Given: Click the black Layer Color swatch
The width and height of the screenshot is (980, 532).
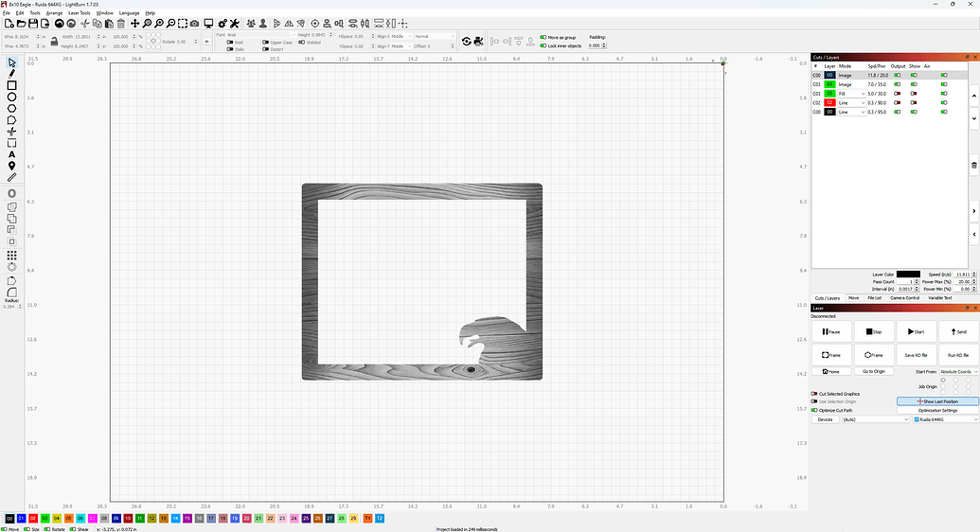Looking at the screenshot, I should tap(908, 275).
